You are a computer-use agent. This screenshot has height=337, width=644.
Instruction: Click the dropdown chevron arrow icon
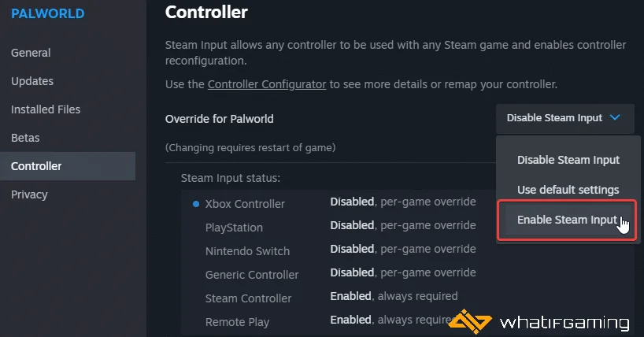pos(616,118)
